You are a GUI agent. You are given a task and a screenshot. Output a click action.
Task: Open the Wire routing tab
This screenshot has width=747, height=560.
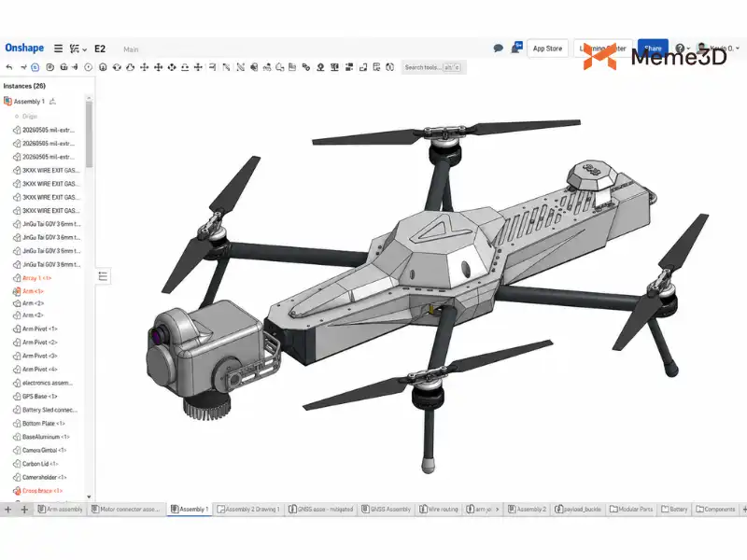[439, 509]
